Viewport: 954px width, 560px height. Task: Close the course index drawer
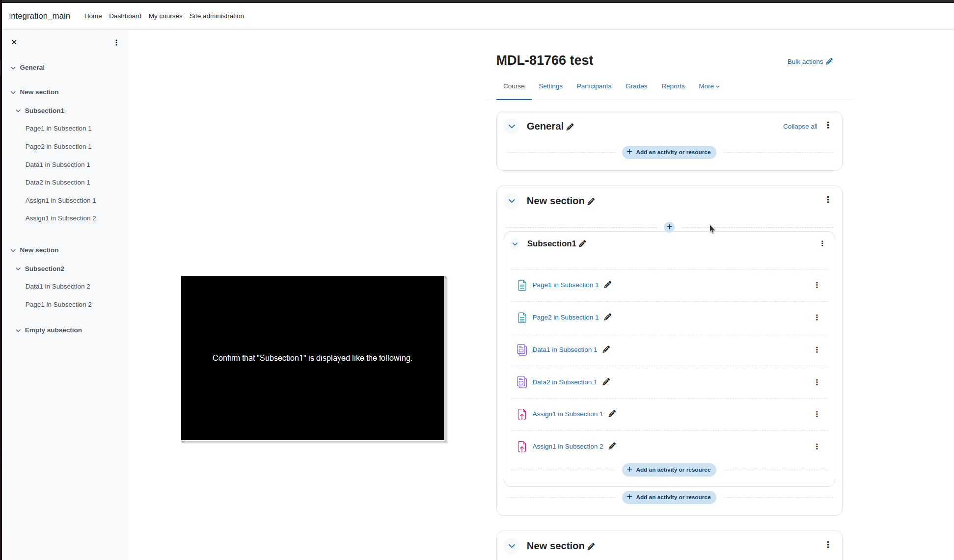pos(14,42)
